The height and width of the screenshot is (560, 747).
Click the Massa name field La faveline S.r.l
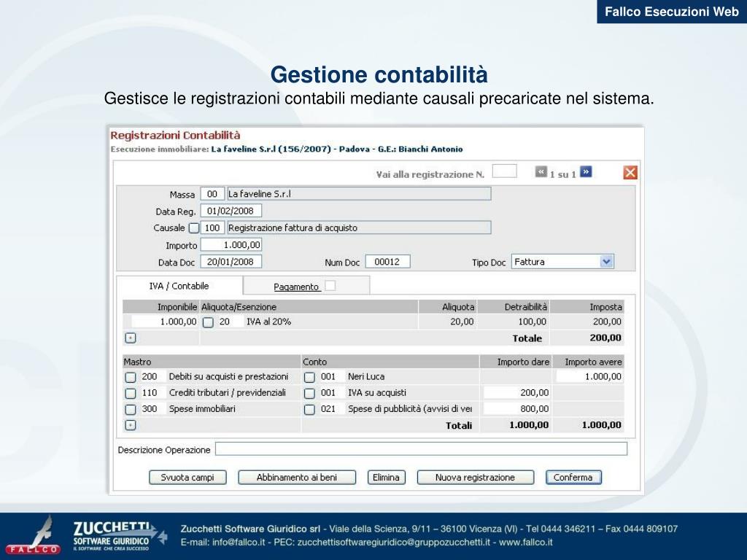pos(359,194)
